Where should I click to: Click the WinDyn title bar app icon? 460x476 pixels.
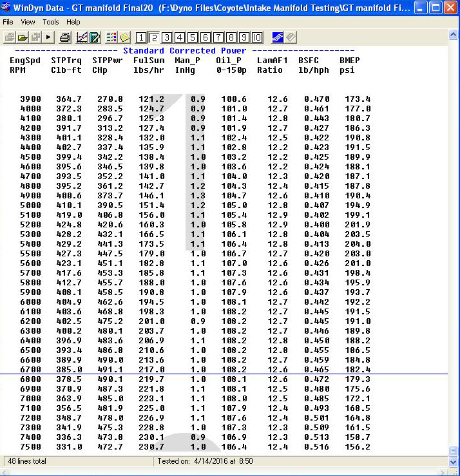5,7
